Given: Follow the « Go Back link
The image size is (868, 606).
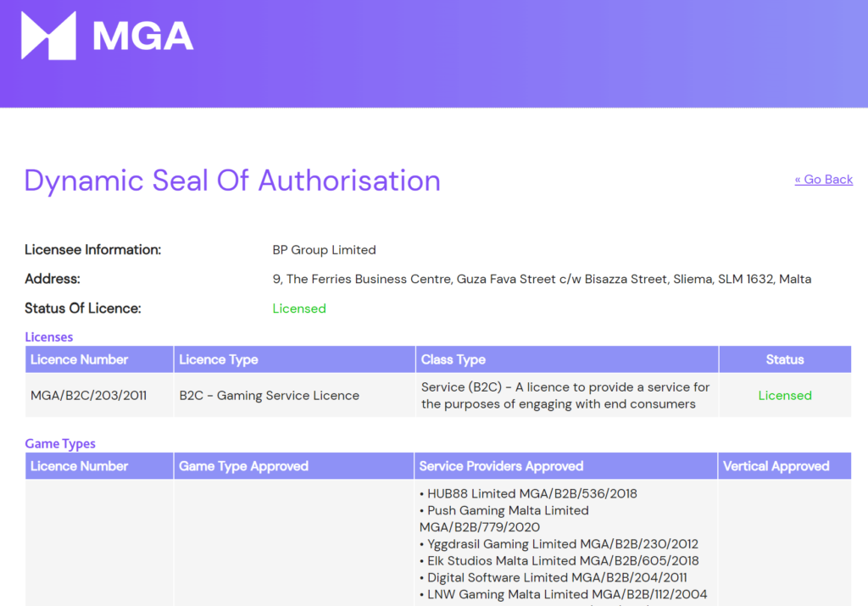Looking at the screenshot, I should pyautogui.click(x=823, y=179).
